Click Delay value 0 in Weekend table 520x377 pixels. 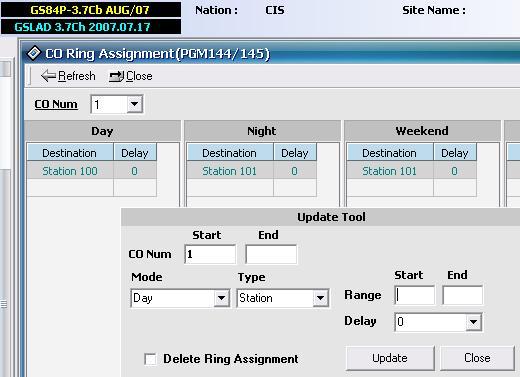455,171
